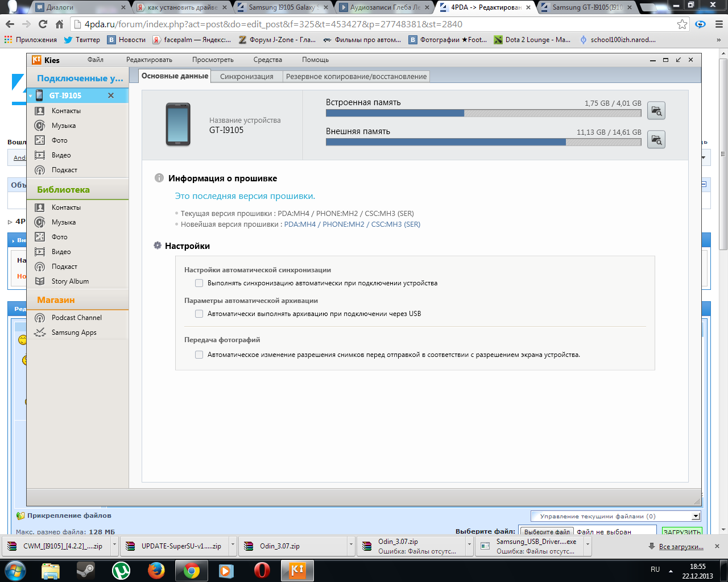Switch to Резервное копирование/восстановление tab
The height and width of the screenshot is (582, 728).
(356, 76)
